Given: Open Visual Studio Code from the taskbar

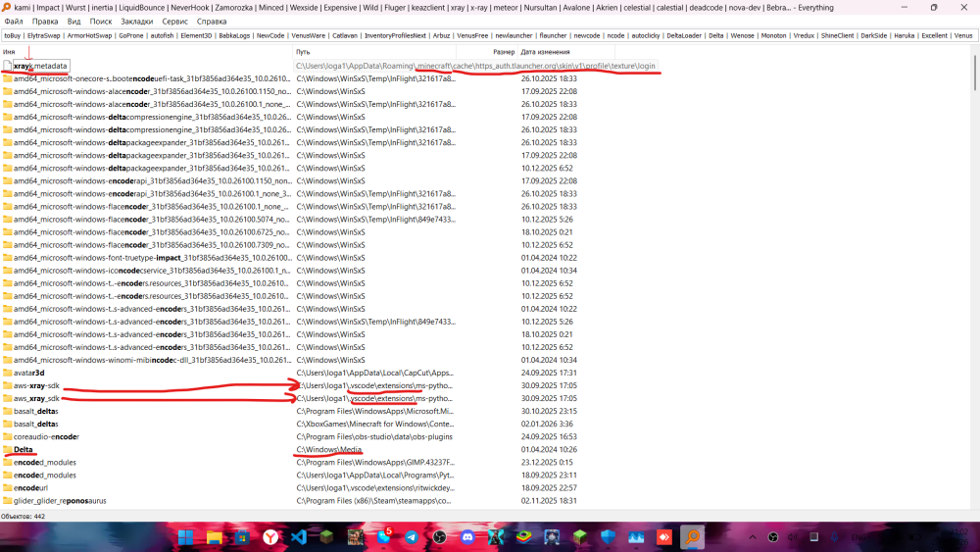Looking at the screenshot, I should coord(299,537).
